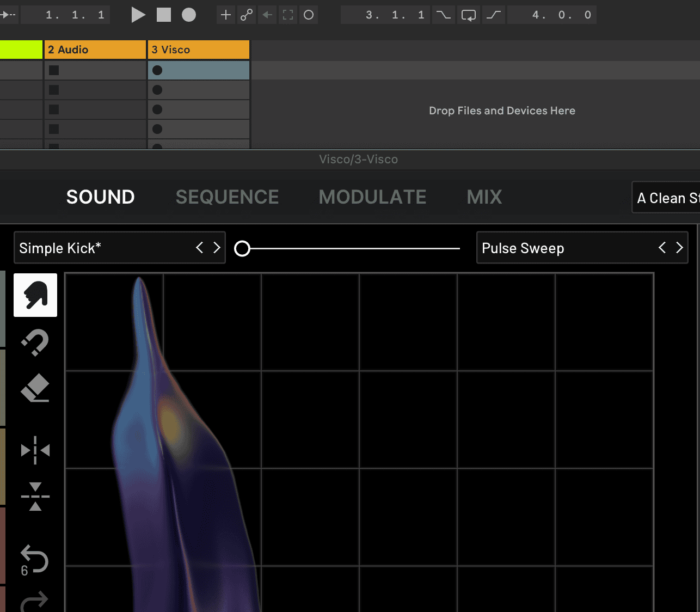700x612 pixels.
Task: Enable the automation arm link button
Action: coord(247,15)
